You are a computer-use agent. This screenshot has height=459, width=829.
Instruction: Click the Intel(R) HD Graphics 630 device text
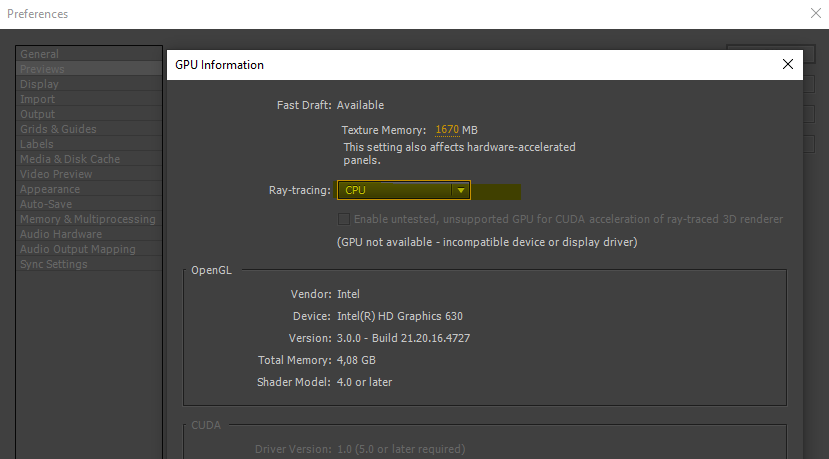click(x=400, y=316)
